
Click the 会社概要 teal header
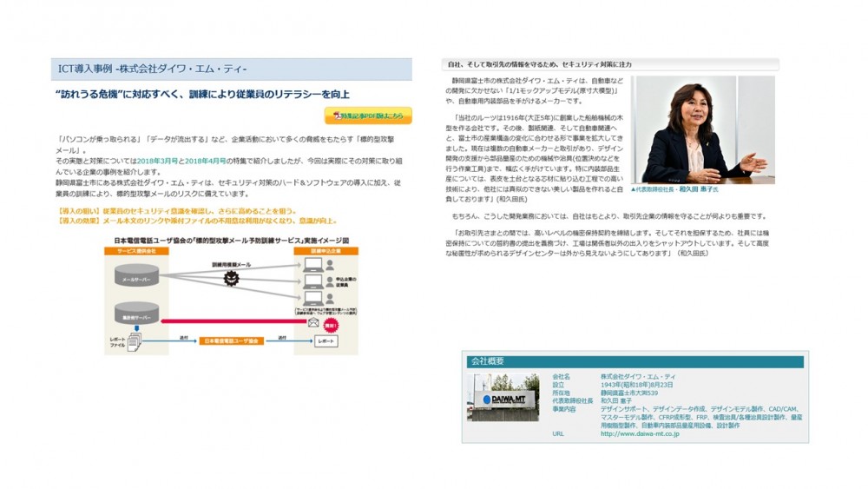coord(635,361)
